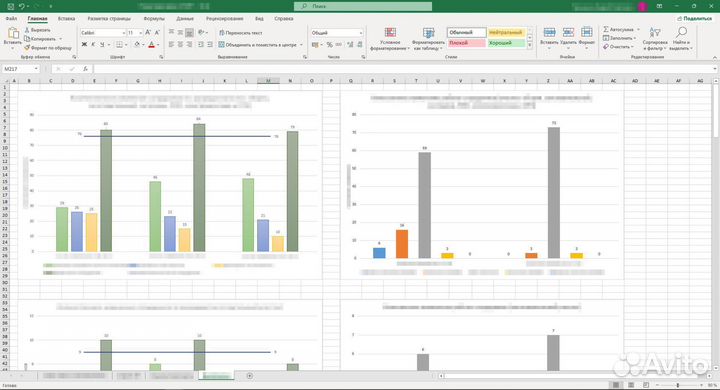Select the Good (Хороший) cell style

click(506, 43)
